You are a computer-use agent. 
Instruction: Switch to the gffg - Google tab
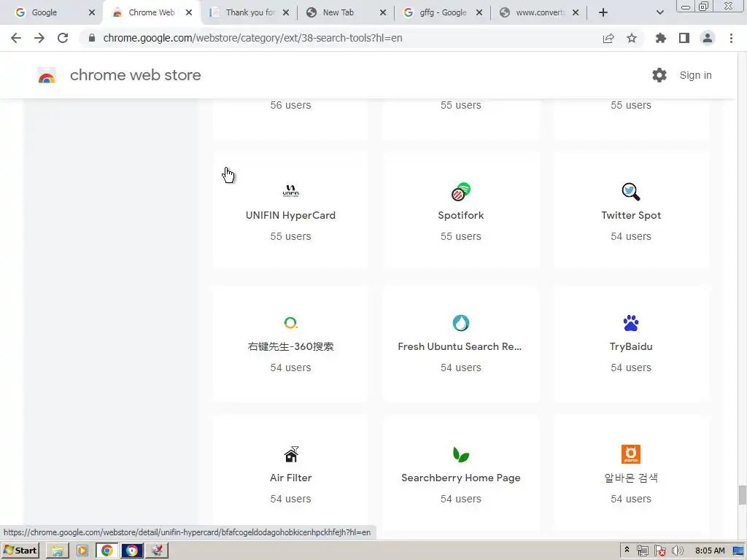pos(443,12)
